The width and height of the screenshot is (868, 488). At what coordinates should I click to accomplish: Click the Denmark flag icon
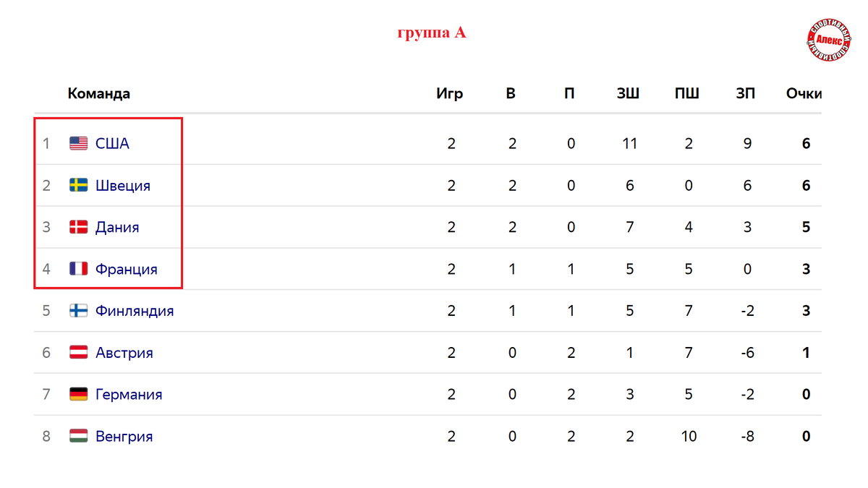point(78,227)
